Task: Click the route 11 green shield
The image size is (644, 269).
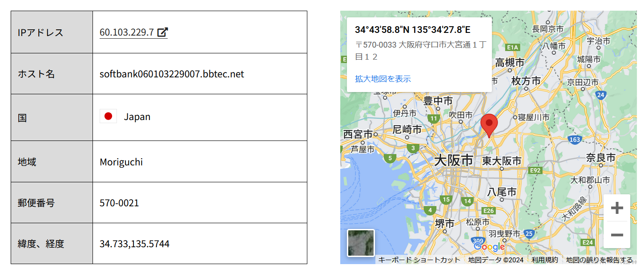Action: tap(434, 119)
